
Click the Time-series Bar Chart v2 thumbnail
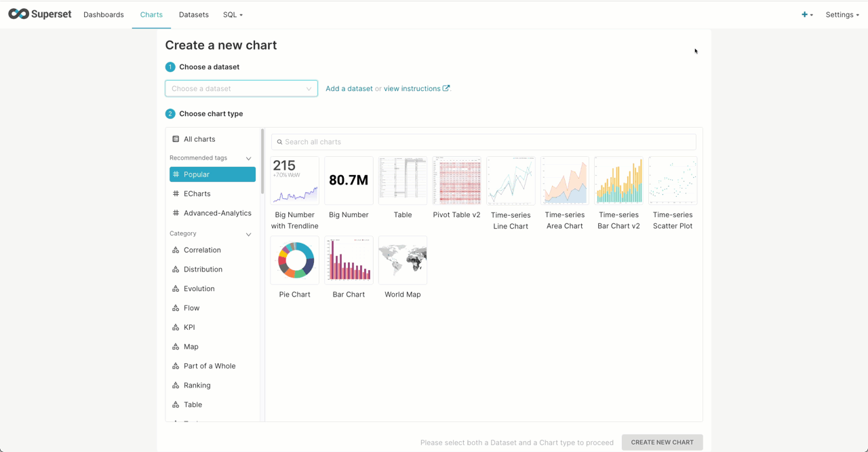pyautogui.click(x=618, y=181)
